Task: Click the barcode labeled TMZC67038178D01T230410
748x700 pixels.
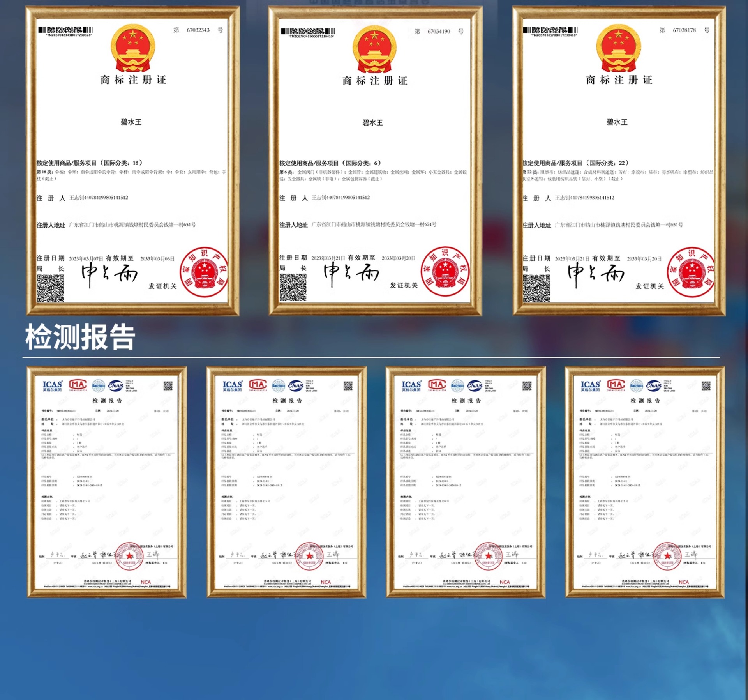Action: point(550,32)
